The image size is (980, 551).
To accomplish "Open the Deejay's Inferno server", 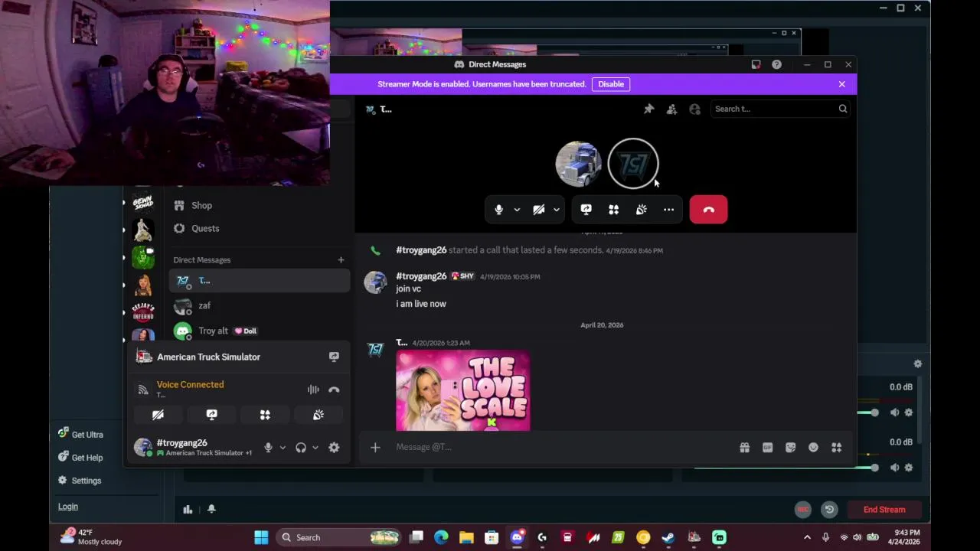I will click(143, 311).
